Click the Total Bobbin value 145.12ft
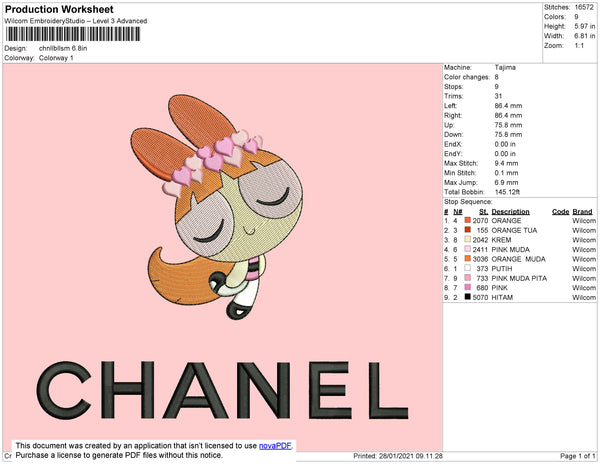The height and width of the screenshot is (464, 600). pyautogui.click(x=507, y=192)
